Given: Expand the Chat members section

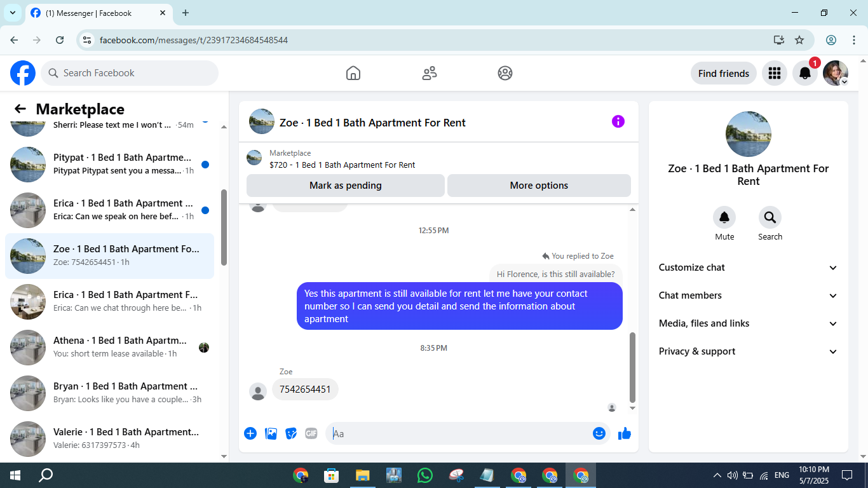Looking at the screenshot, I should click(x=749, y=295).
